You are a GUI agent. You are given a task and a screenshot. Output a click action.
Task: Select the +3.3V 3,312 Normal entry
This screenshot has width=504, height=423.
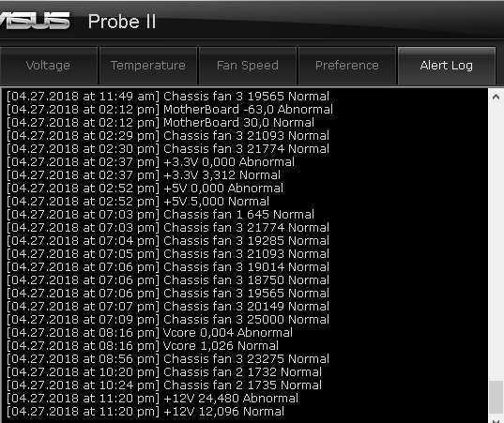pyautogui.click(x=144, y=175)
